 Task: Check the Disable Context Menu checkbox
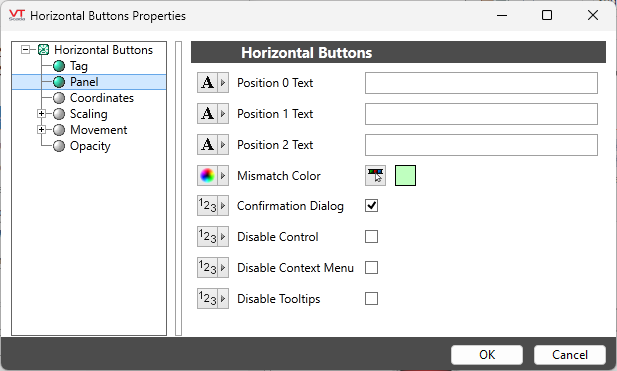pyautogui.click(x=371, y=268)
